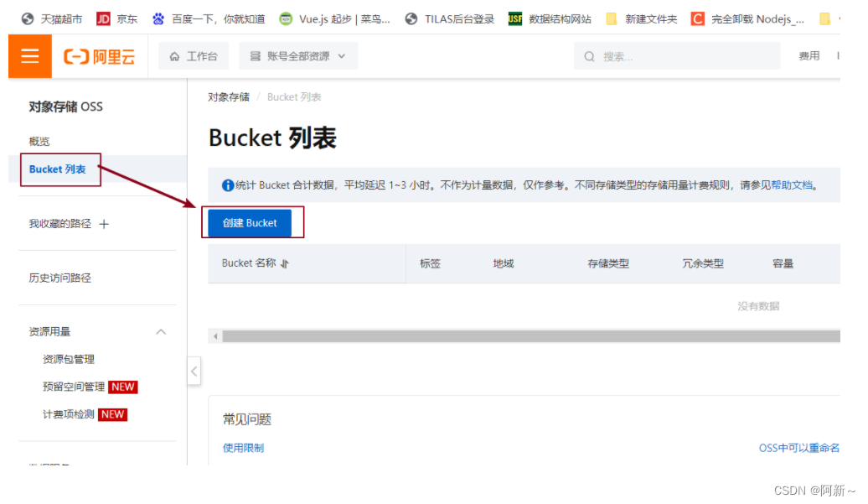
Task: Click the 冗余类型 column header
Action: point(703,263)
